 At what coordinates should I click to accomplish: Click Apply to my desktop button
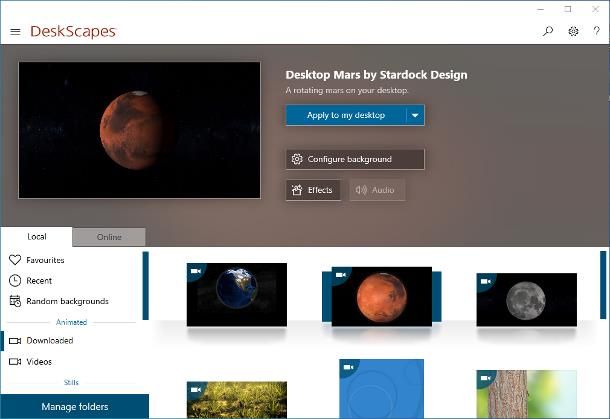click(346, 115)
